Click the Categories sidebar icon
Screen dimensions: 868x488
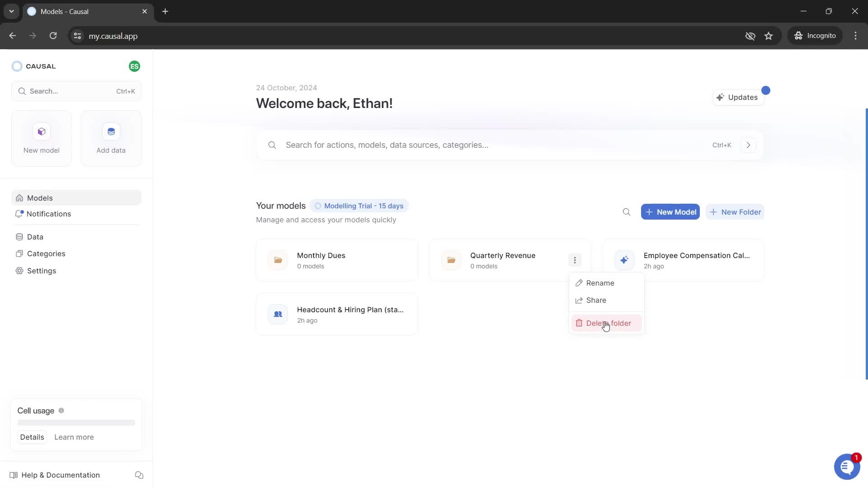20,253
